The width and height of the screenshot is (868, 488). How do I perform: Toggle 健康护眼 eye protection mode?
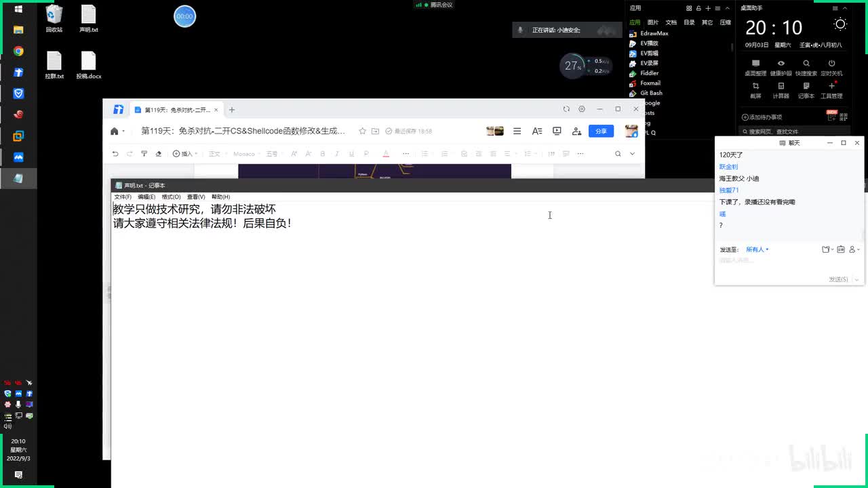781,67
